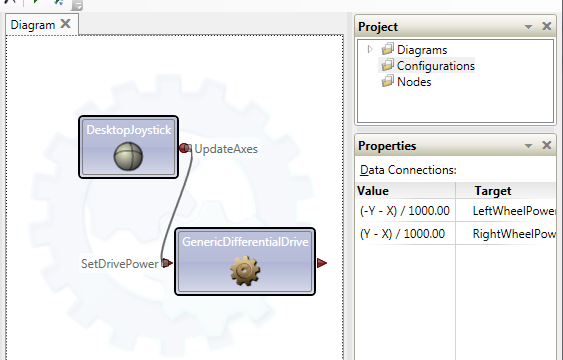Select the Nodes tree item

(x=414, y=82)
